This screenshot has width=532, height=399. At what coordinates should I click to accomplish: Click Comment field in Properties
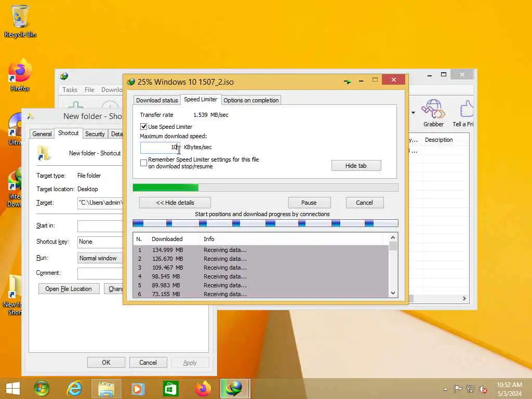click(100, 273)
